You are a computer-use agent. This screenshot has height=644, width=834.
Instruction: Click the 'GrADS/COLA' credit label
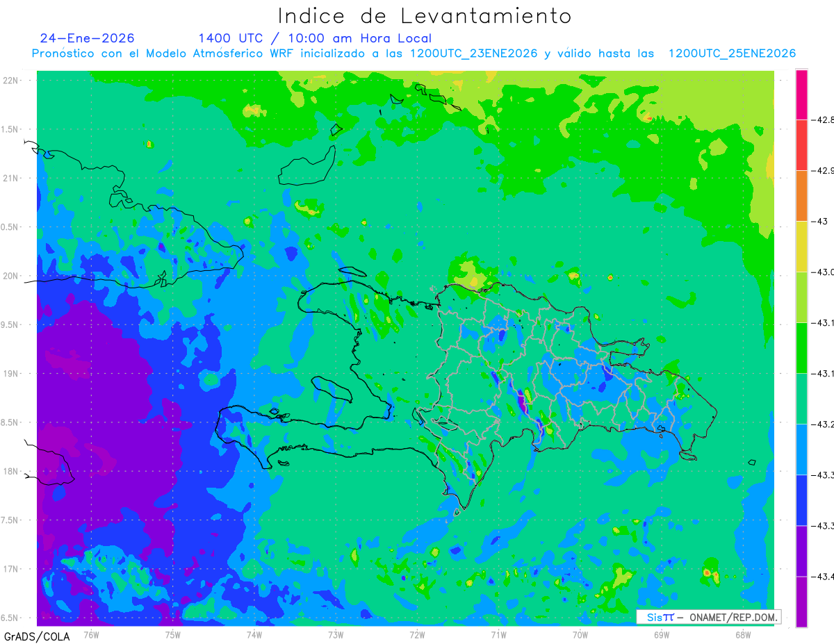point(37,636)
